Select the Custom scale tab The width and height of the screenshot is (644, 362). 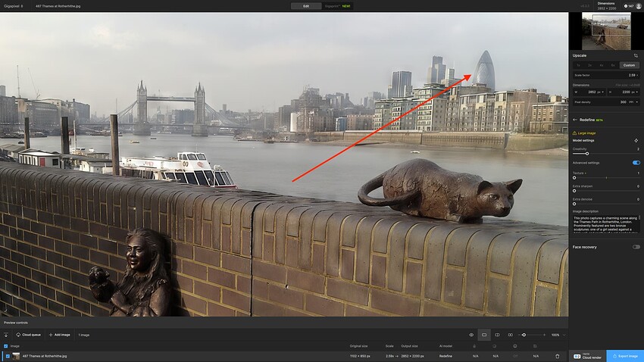(629, 65)
